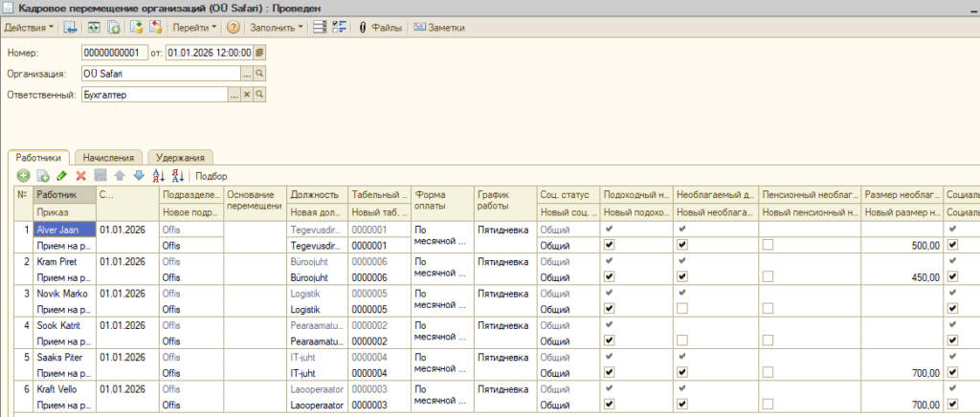Viewport: 980px width, 417px height.
Task: Switch to the Удержания tab
Action: 180,156
